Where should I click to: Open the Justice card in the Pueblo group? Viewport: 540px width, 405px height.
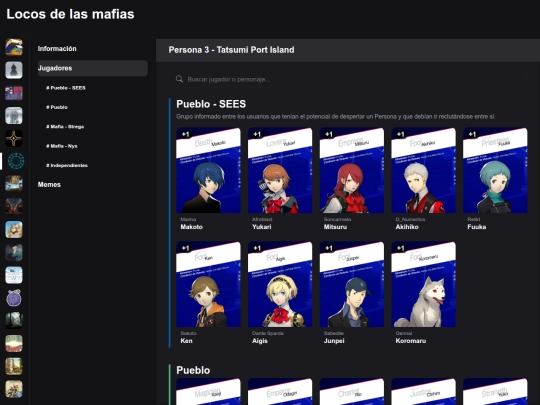(x=423, y=392)
